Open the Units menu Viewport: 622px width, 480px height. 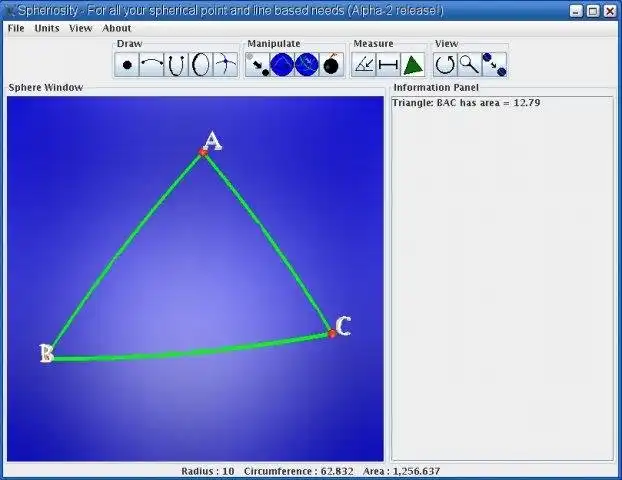pyautogui.click(x=47, y=28)
